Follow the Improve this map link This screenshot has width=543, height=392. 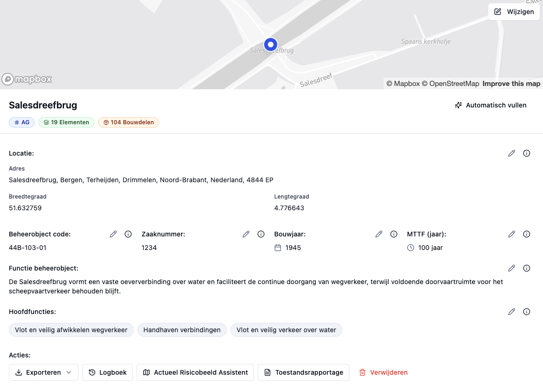point(511,84)
